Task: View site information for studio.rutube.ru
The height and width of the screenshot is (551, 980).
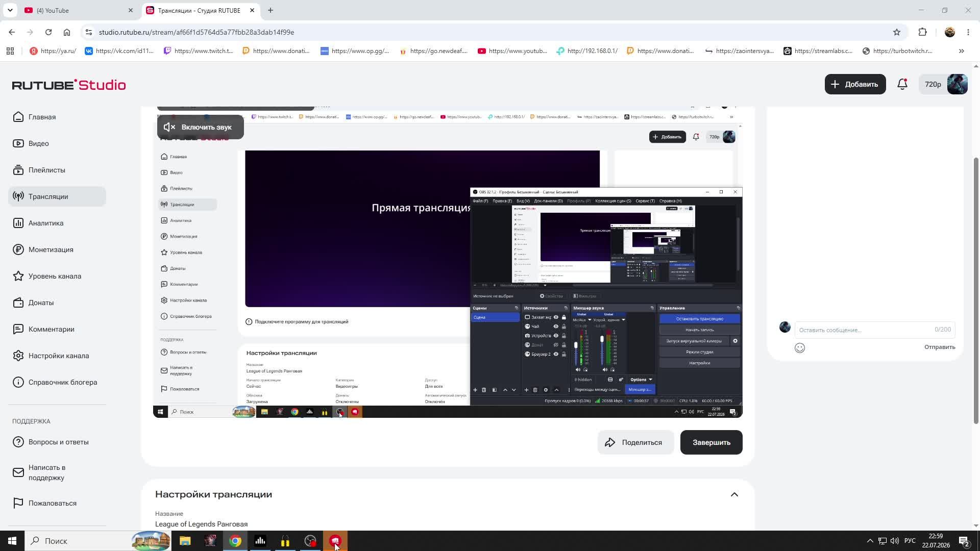Action: pos(88,32)
